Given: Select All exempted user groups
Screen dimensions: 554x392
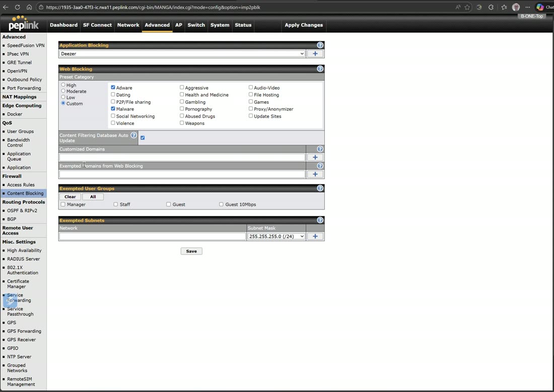Looking at the screenshot, I should [93, 197].
